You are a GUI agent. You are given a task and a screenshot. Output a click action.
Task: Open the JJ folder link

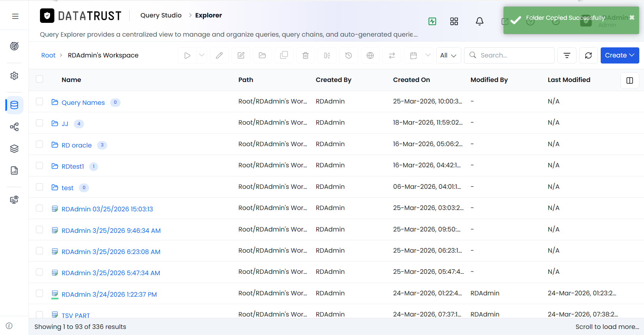point(65,124)
